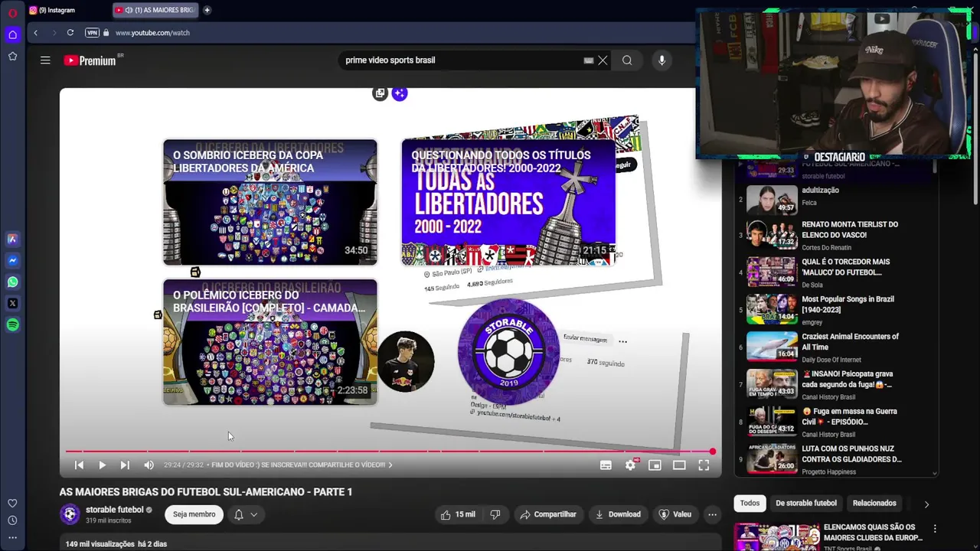This screenshot has height=551, width=980.
Task: Toggle subtitles/captions in player
Action: [x=606, y=465]
